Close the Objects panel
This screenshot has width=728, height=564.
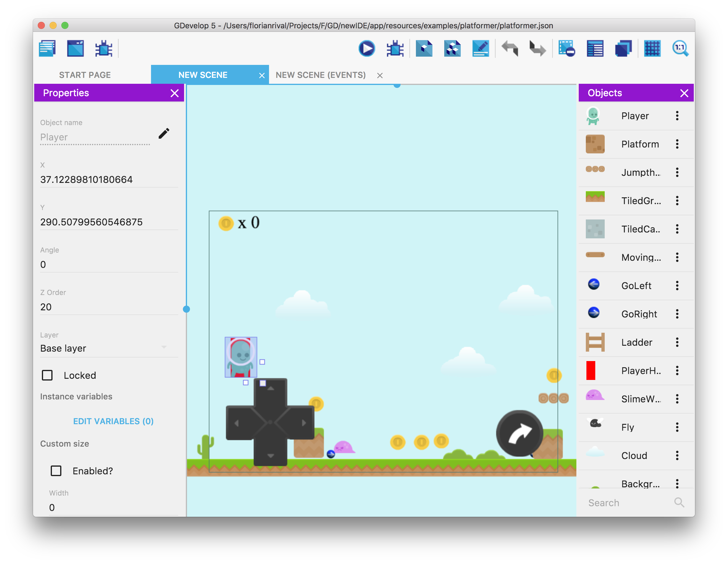click(x=684, y=93)
